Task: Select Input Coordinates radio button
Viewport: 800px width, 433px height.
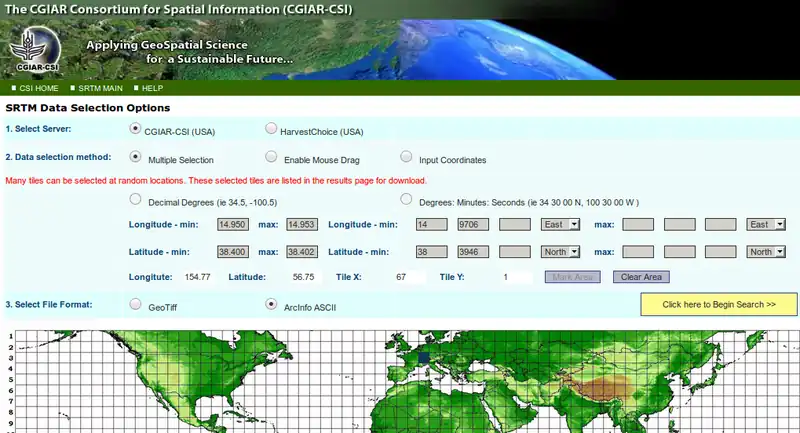Action: point(406,157)
